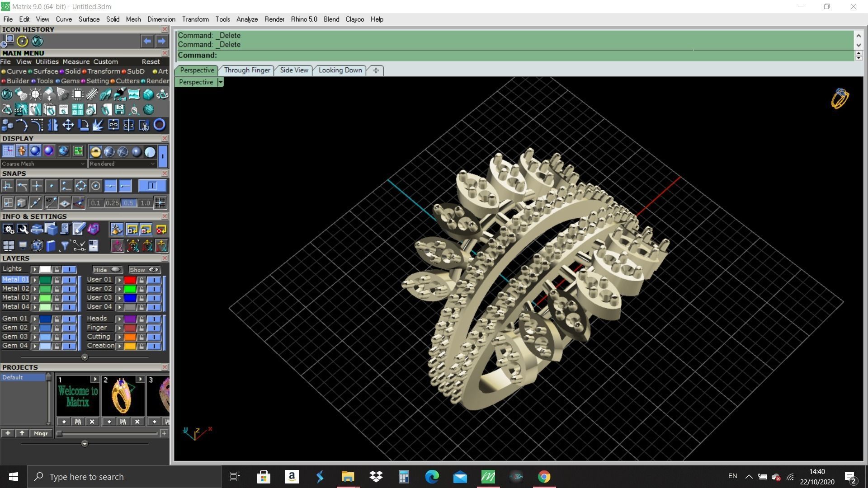Toggle the master snaps on/off switch
This screenshot has height=488, width=868.
[x=152, y=186]
